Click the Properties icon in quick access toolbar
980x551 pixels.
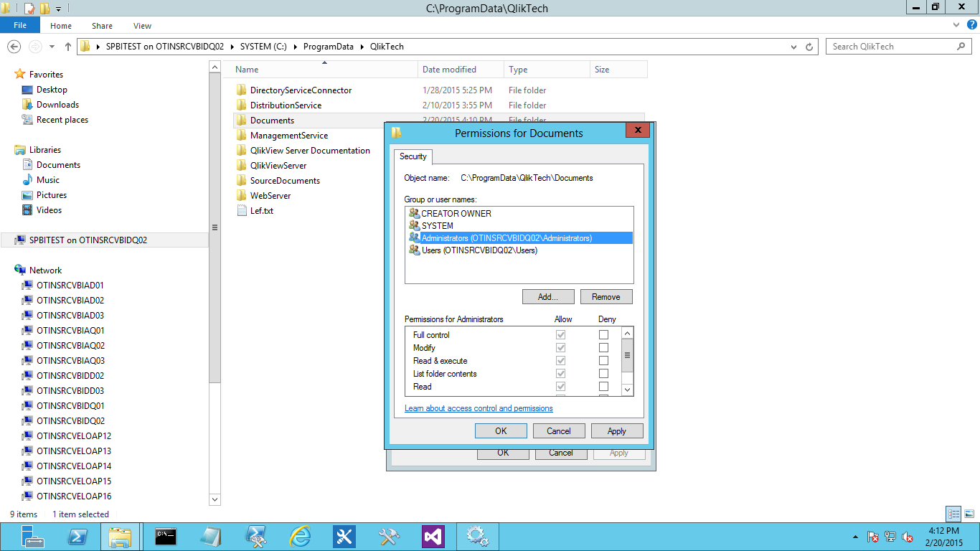click(x=29, y=9)
